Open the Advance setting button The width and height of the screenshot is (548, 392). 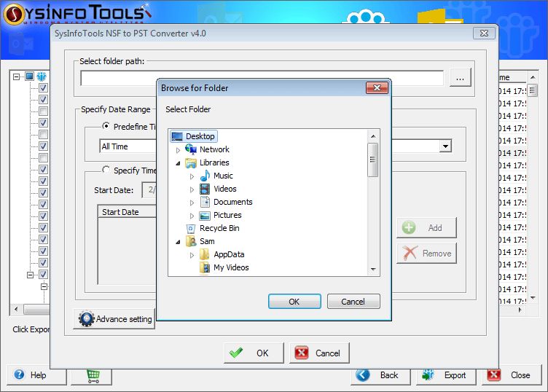(x=114, y=318)
